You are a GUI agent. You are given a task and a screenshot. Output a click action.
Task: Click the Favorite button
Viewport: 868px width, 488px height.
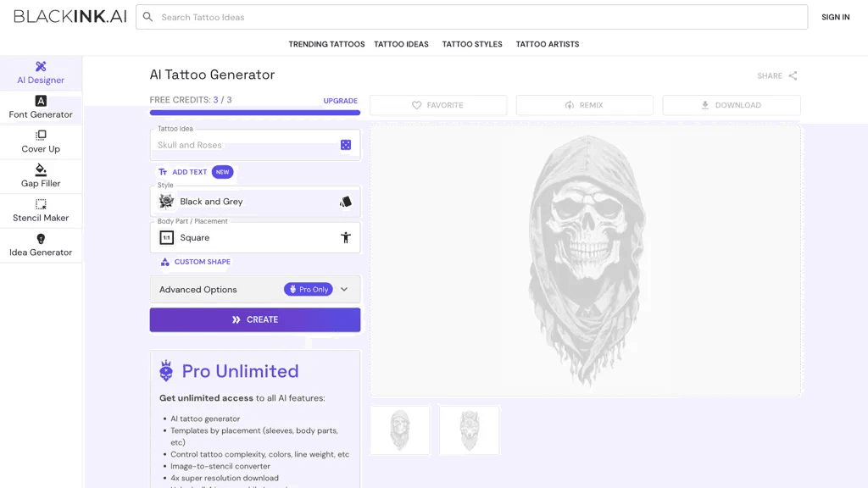[438, 105]
